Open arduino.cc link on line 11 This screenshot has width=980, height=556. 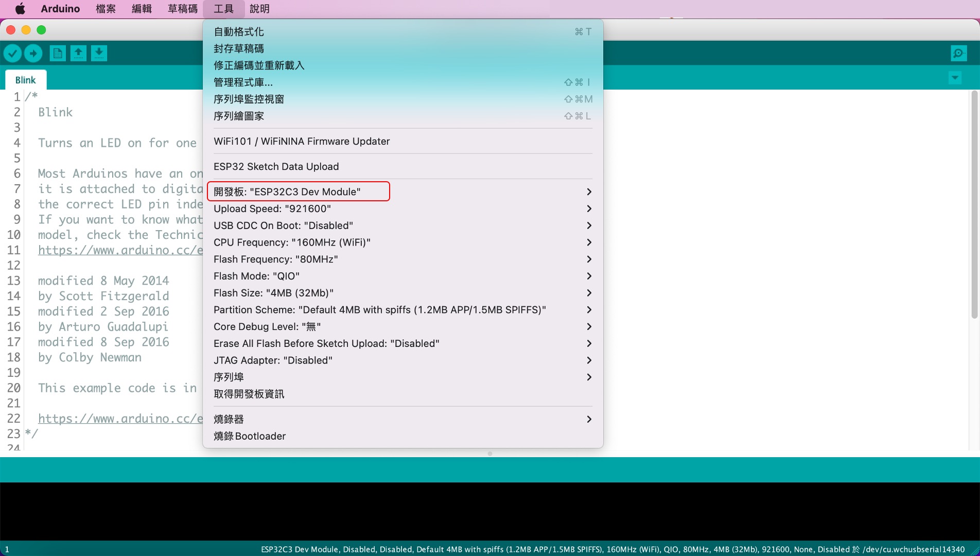click(120, 250)
